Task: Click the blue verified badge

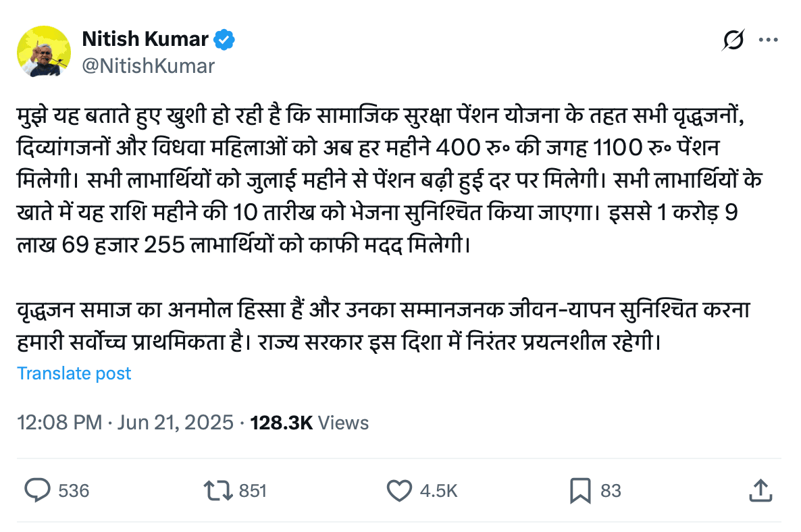Action: (x=224, y=39)
